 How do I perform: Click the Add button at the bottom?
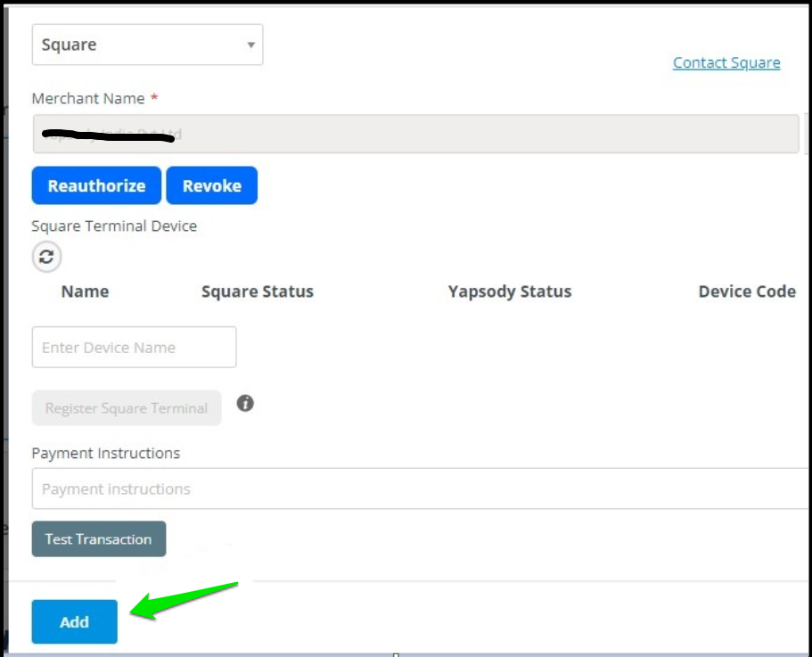[74, 621]
